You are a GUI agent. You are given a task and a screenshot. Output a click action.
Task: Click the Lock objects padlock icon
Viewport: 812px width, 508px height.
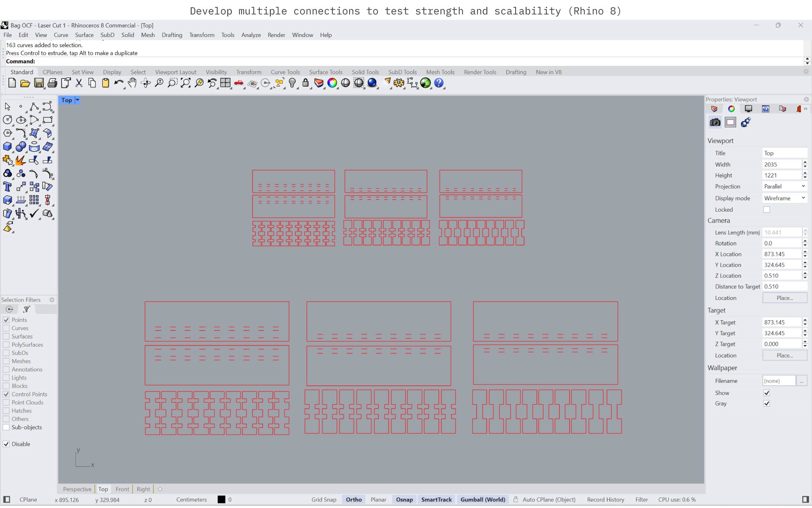click(305, 83)
